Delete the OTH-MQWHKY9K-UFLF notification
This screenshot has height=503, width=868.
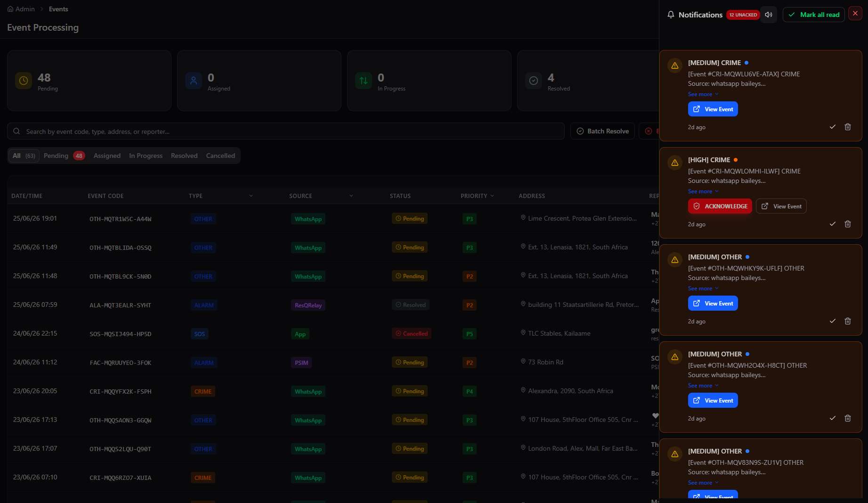pyautogui.click(x=848, y=321)
